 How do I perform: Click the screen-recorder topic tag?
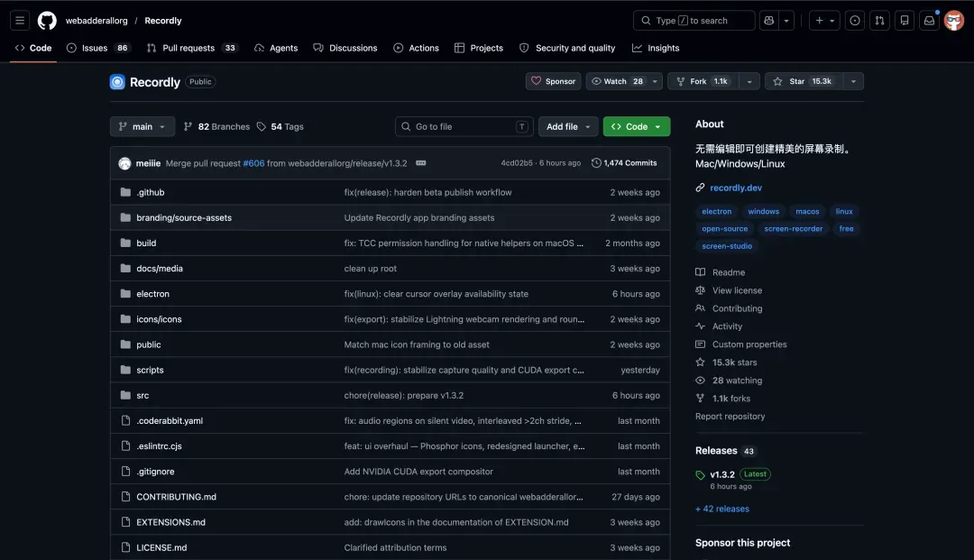[794, 228]
